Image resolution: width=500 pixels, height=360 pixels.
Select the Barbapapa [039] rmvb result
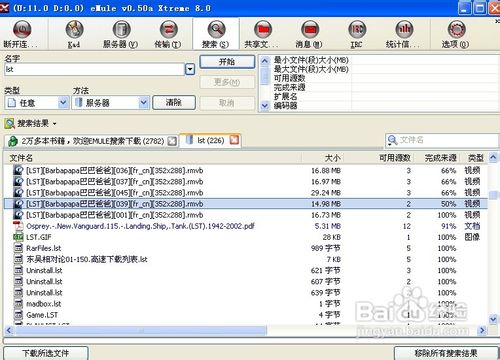(x=246, y=204)
